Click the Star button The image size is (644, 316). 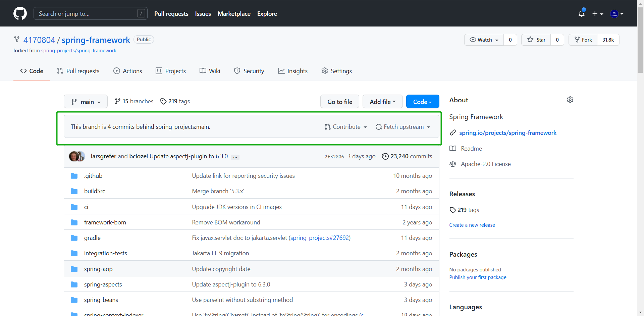tap(536, 40)
